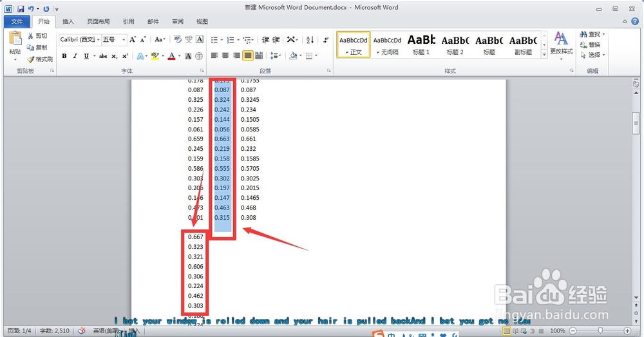Click the zoom slider handle
The image size is (644, 337).
coord(600,331)
